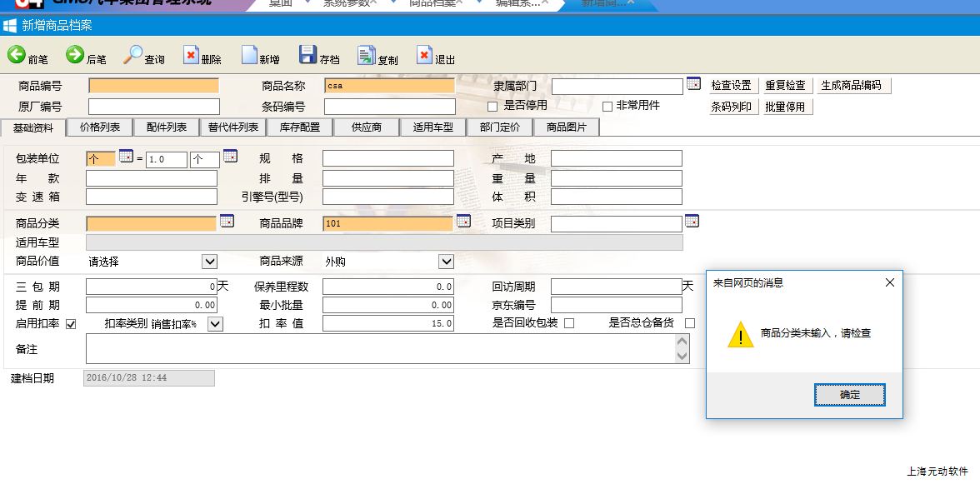This screenshot has height=484, width=980.
Task: Open the 商品来源 dropdown showing 外购
Action: point(447,262)
